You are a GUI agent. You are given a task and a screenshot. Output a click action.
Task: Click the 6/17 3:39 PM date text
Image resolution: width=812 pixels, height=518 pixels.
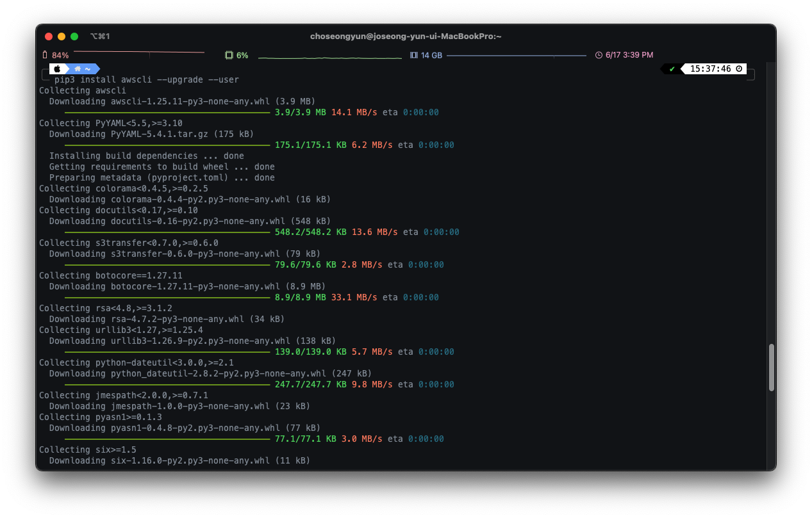(x=629, y=55)
